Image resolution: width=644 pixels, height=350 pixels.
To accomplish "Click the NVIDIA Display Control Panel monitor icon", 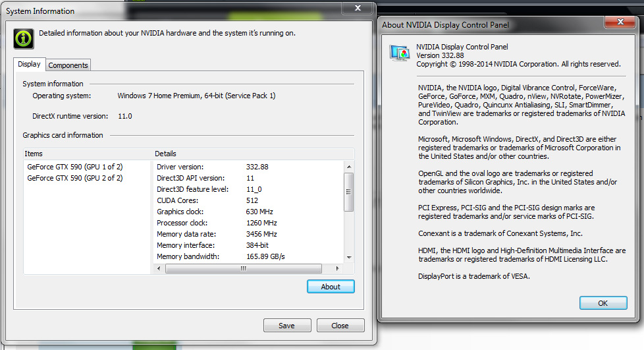I will [x=400, y=53].
